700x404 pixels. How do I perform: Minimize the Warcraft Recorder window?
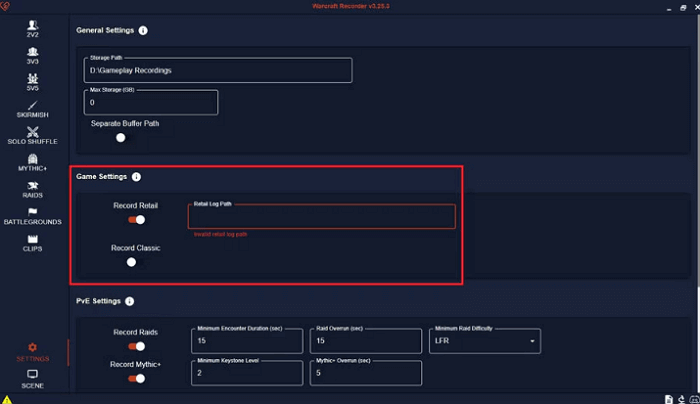[x=669, y=8]
